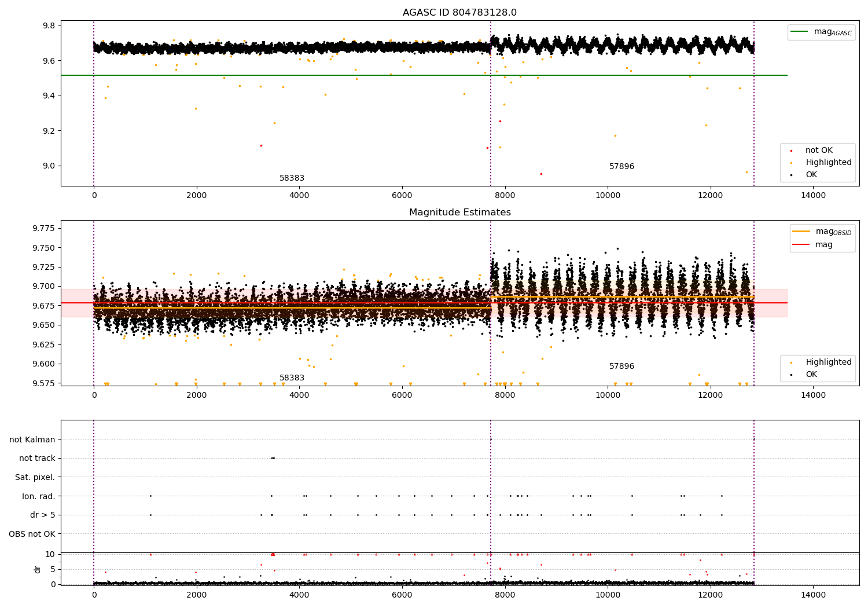Click the 9.775 y-axis tick label

point(44,228)
